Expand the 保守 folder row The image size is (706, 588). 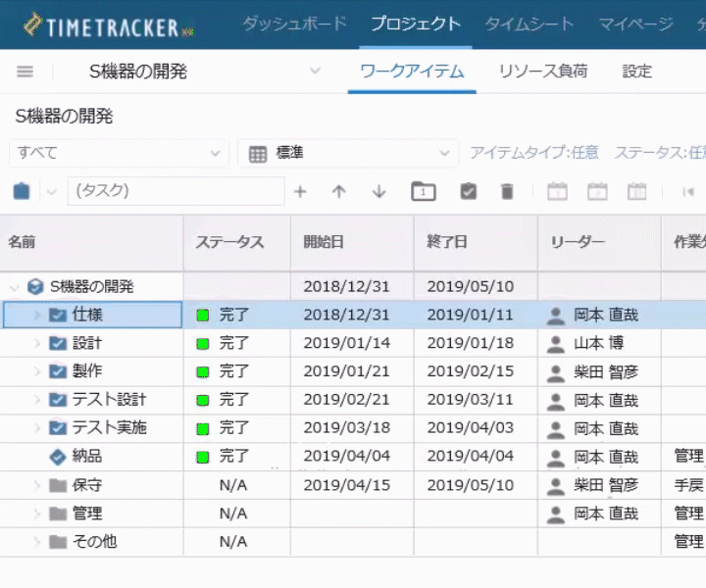click(x=37, y=485)
